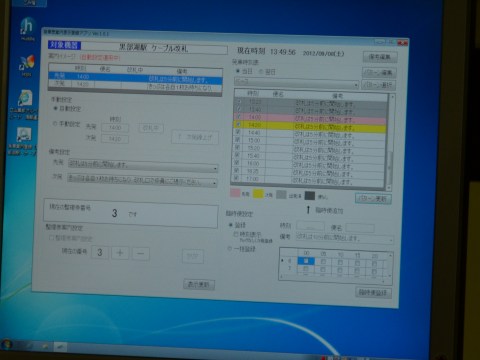Select the 次発 14:20 guidance row
This screenshot has width=480, height=360.
pos(135,85)
